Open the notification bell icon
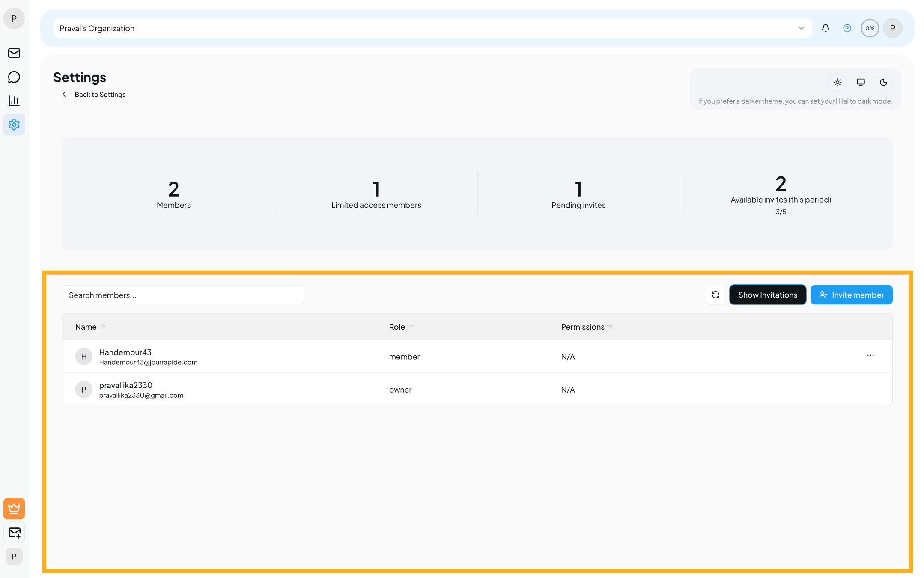The image size is (924, 578). tap(826, 28)
